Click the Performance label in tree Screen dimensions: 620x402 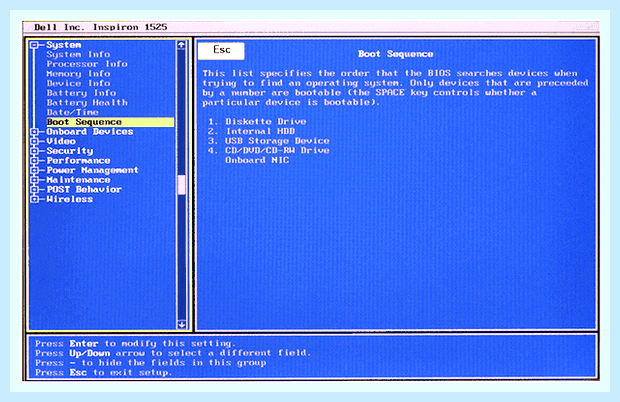click(x=78, y=160)
